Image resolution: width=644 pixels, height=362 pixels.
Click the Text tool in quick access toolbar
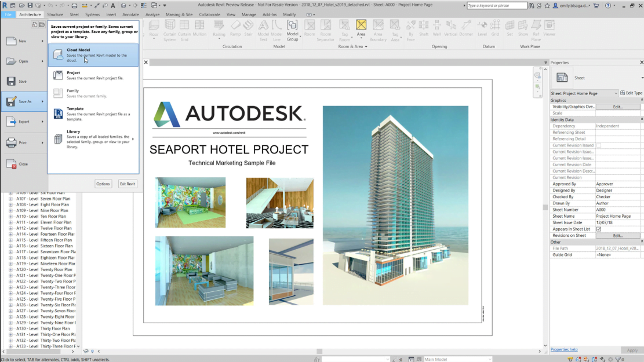pyautogui.click(x=113, y=5)
